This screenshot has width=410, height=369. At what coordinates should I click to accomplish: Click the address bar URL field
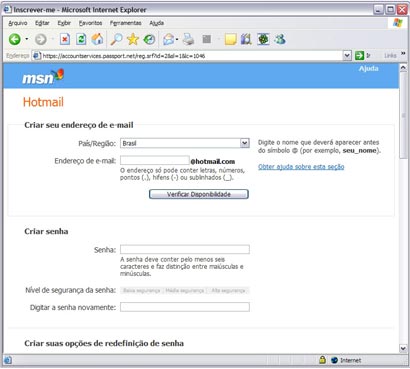[192, 56]
